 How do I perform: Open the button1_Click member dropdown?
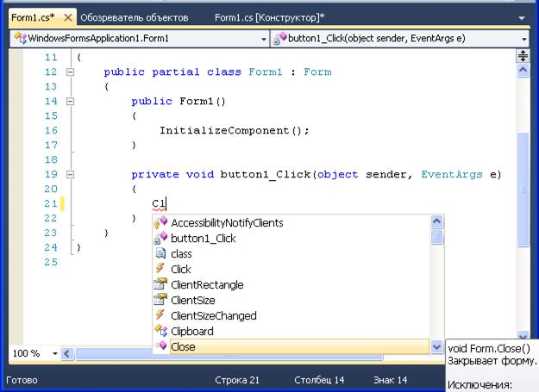pyautogui.click(x=523, y=39)
